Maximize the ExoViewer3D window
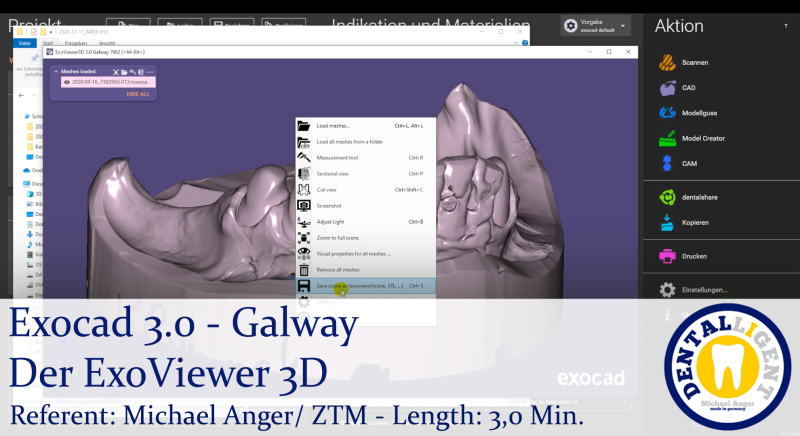Screen dimensions: 800x436 tap(609, 52)
